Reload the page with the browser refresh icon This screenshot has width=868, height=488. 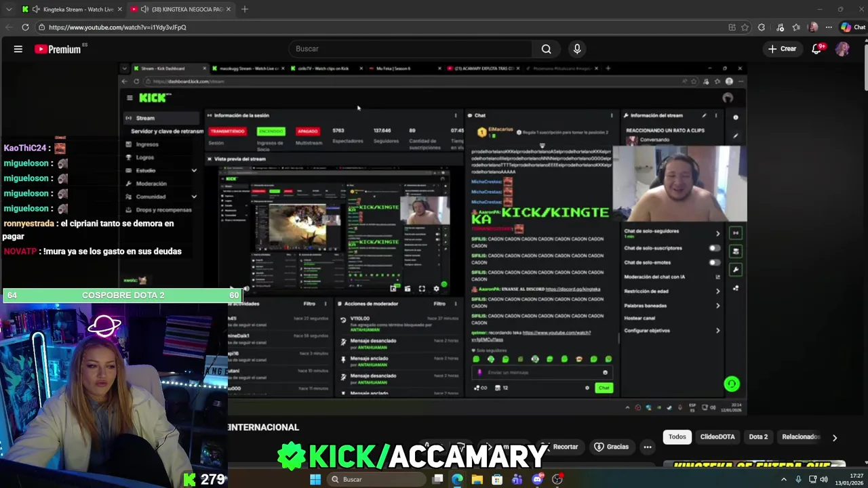click(25, 27)
